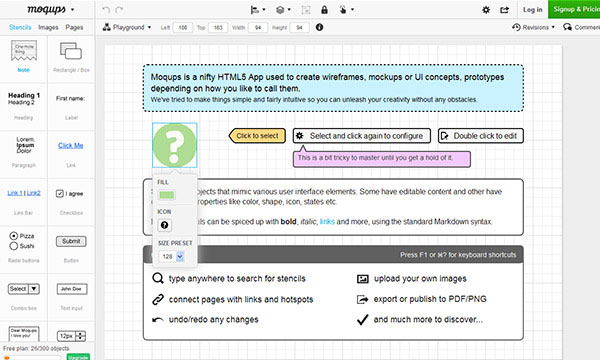This screenshot has width=600, height=360.
Task: Open the size preset 128 dropdown
Action: coord(171,256)
